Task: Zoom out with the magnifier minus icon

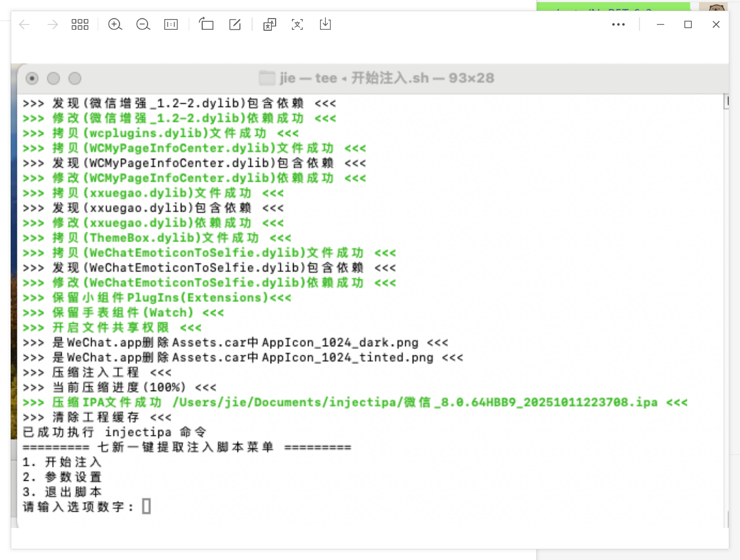Action: point(143,24)
